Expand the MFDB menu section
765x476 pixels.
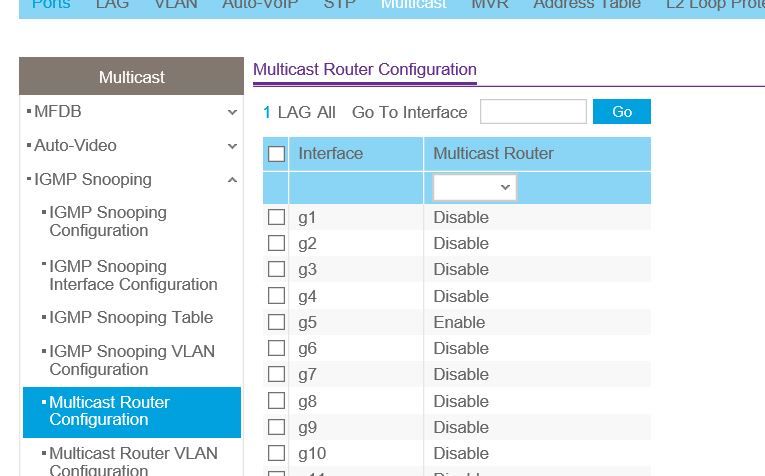232,112
